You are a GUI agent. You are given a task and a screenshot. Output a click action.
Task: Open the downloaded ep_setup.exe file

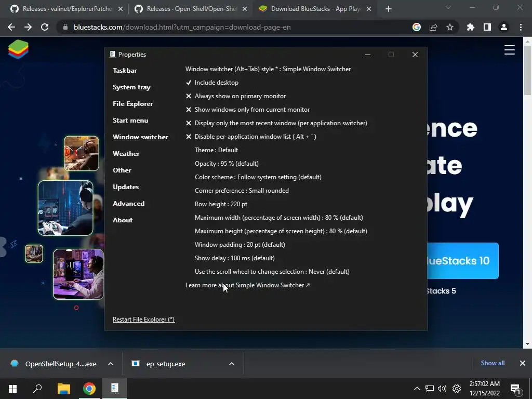[166, 364]
